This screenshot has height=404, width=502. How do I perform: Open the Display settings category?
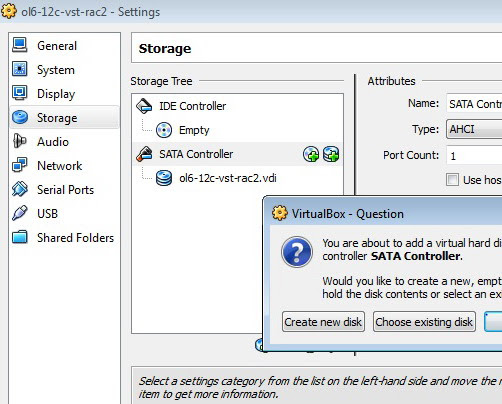[x=64, y=94]
